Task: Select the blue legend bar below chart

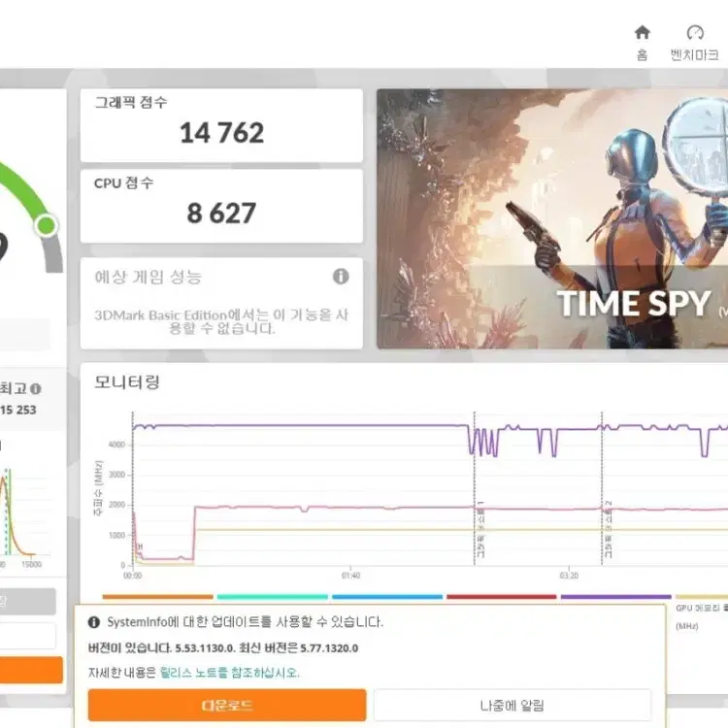Action: [x=387, y=597]
